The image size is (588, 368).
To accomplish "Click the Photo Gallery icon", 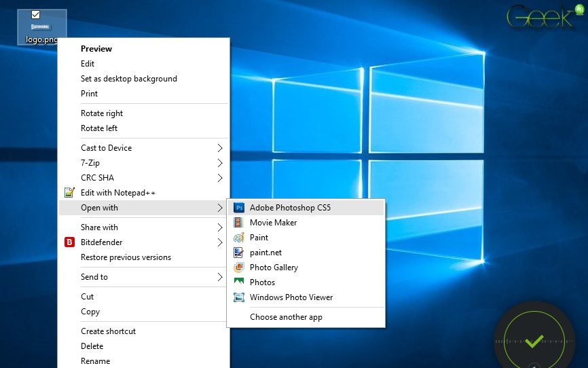I will [239, 268].
